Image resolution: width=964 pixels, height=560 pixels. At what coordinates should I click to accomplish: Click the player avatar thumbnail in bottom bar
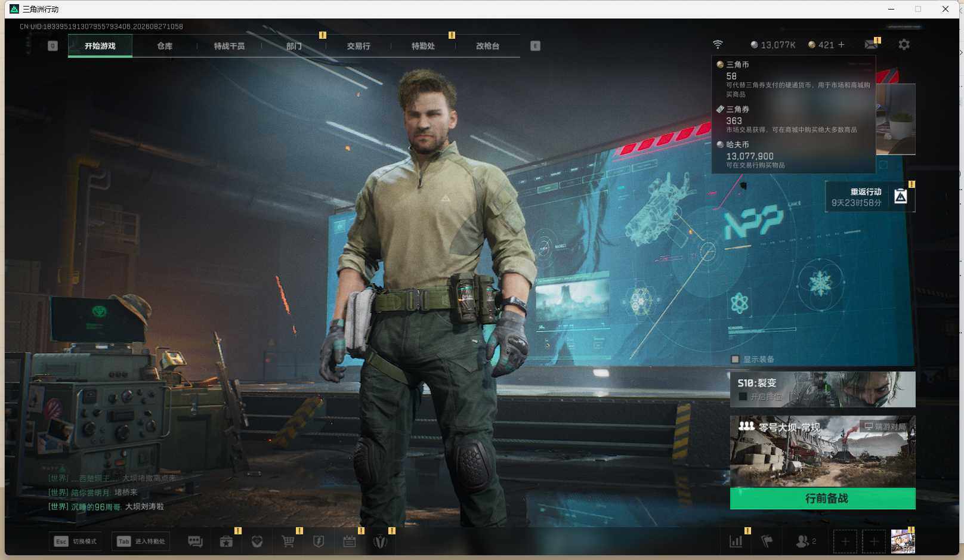(903, 542)
